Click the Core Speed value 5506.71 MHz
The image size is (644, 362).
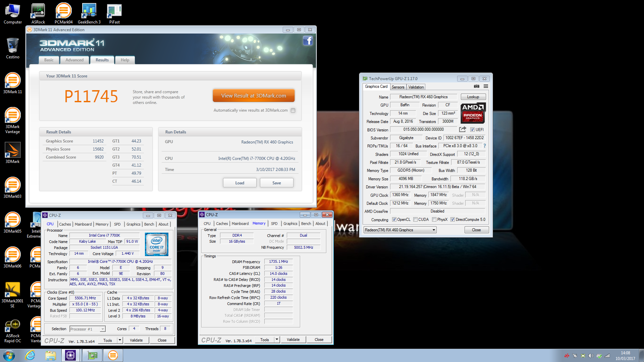tap(85, 298)
